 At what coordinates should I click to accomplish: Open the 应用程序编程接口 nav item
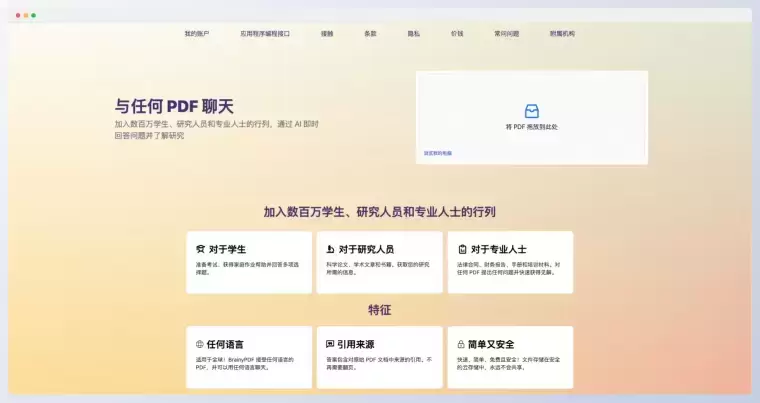(264, 33)
